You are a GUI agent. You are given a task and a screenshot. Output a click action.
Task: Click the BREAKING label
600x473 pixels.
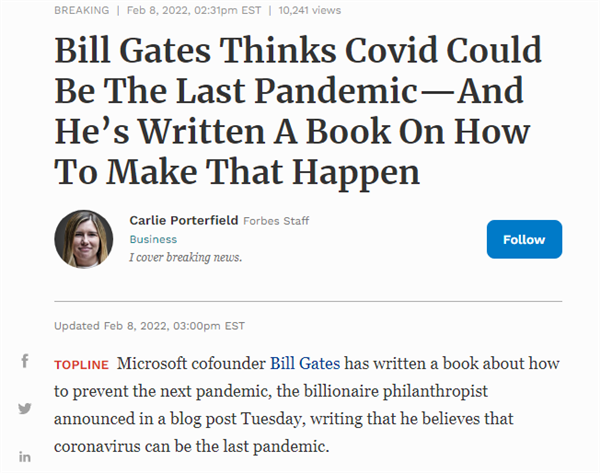[82, 9]
